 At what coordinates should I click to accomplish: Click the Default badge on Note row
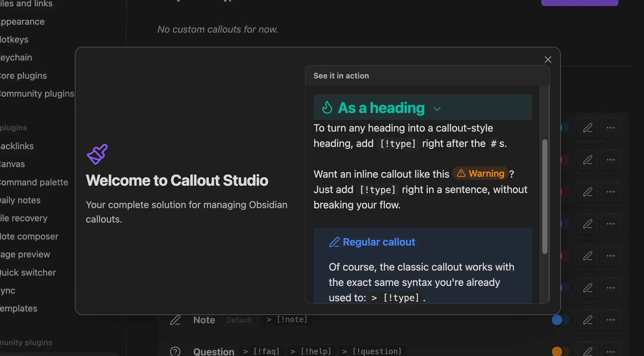(x=239, y=320)
